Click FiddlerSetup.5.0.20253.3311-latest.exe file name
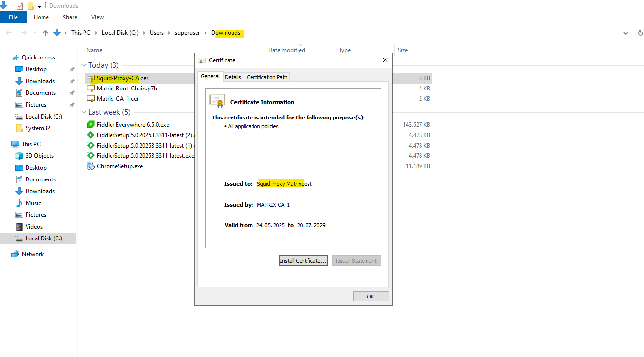Image resolution: width=644 pixels, height=357 pixels. pyautogui.click(x=145, y=156)
